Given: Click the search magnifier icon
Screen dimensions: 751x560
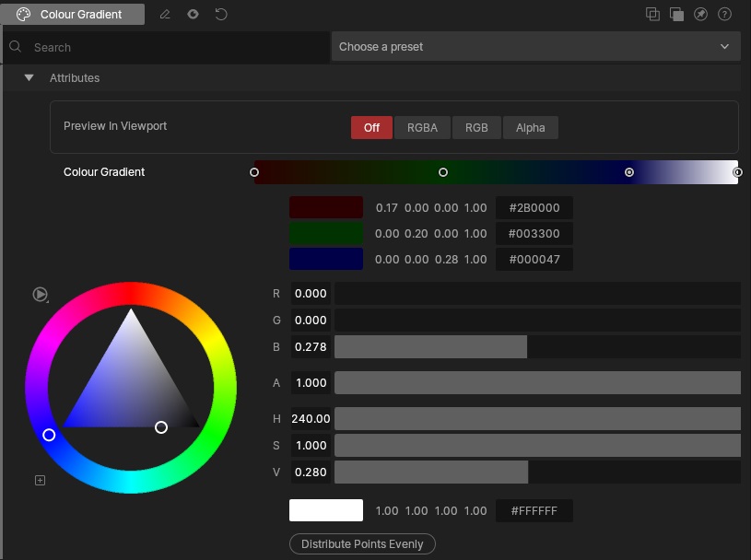Looking at the screenshot, I should tap(16, 46).
